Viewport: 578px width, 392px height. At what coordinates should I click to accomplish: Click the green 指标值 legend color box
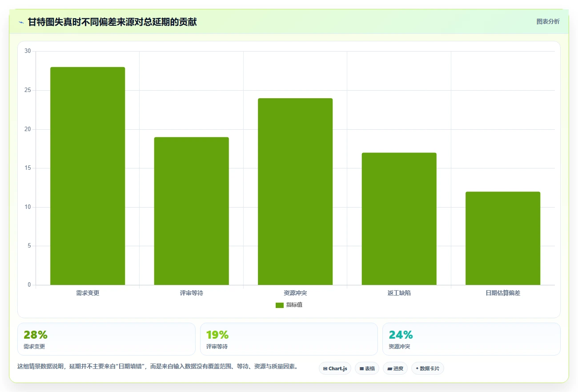280,305
